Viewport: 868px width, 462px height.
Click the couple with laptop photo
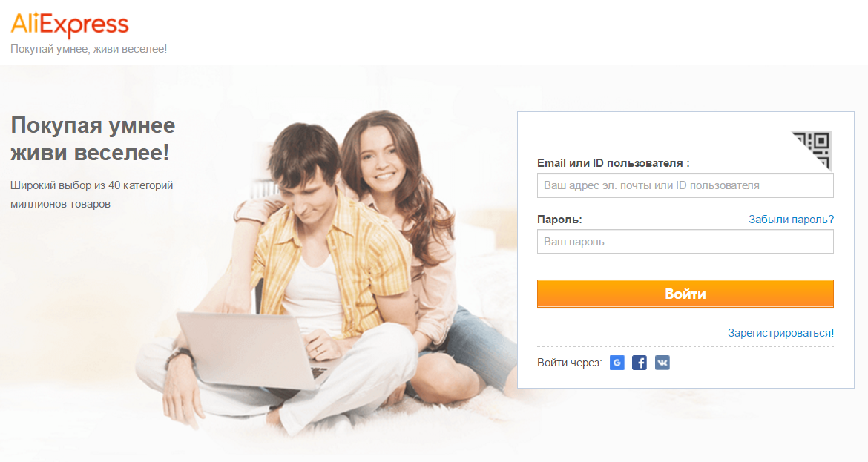(332, 271)
